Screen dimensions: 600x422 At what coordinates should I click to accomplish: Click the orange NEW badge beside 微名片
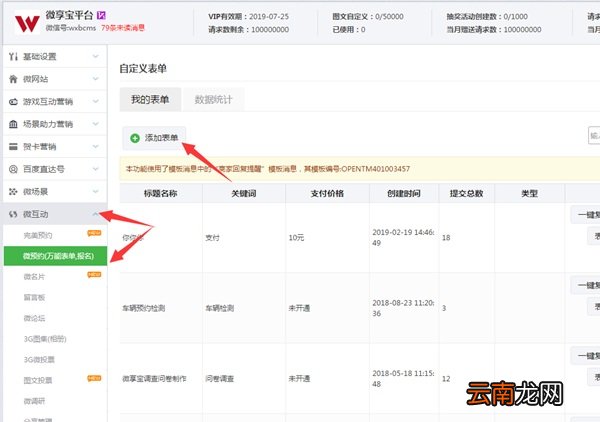tap(94, 274)
